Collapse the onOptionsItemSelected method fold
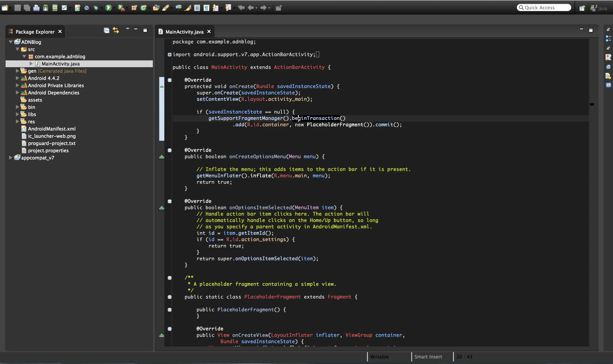 tap(169, 201)
